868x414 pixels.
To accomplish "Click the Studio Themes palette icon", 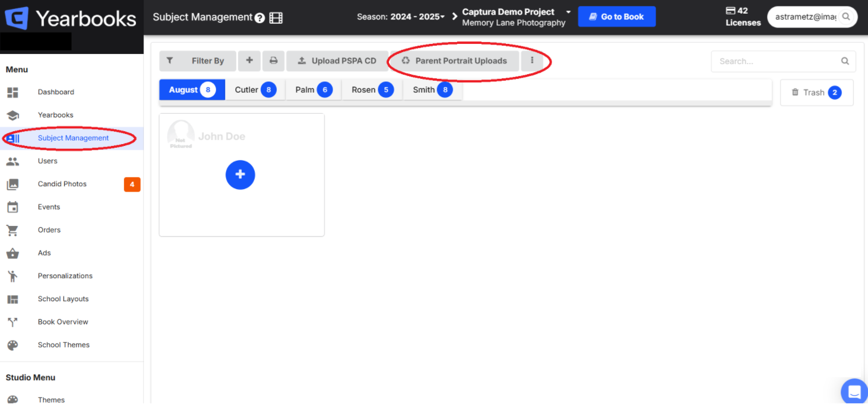I will pos(12,400).
